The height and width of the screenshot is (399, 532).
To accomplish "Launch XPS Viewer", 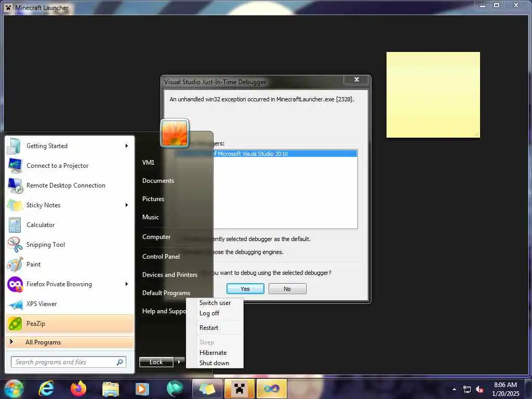I will [70, 303].
